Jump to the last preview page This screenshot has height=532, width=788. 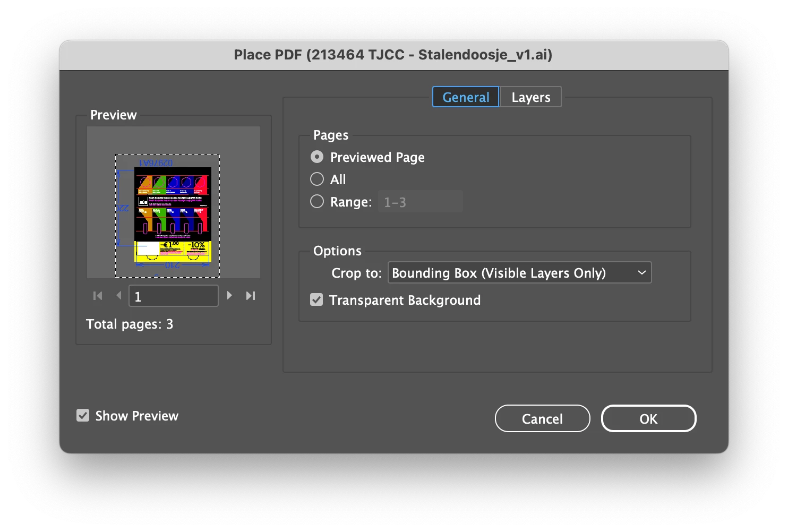(251, 296)
